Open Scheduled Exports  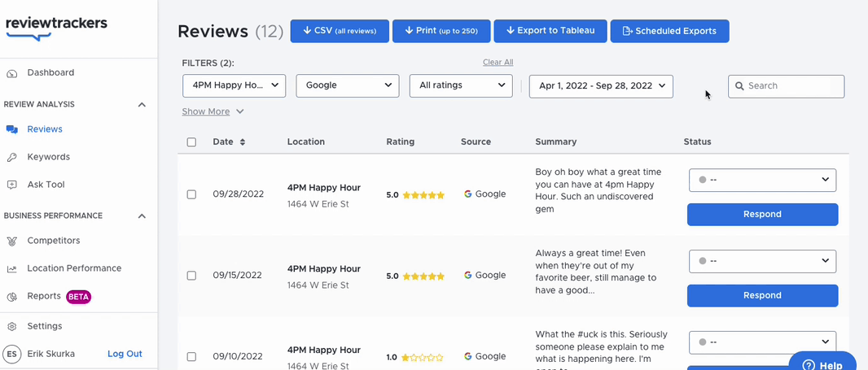(669, 31)
